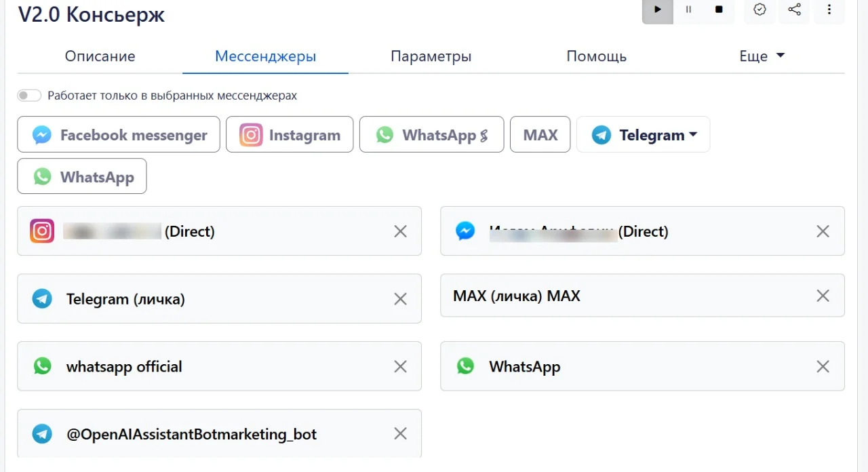
Task: Remove the Facebook Messenger (Direct) connection
Action: click(x=823, y=231)
